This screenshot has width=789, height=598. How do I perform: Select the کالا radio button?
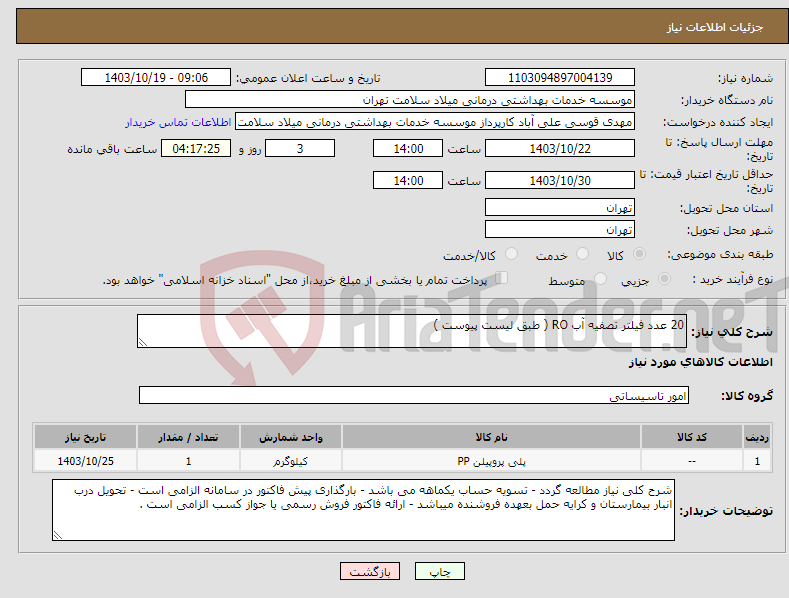639,254
